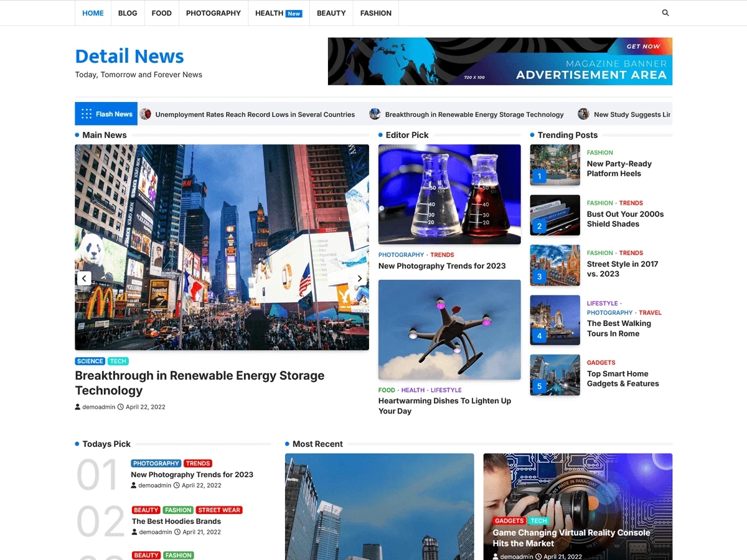Select the SCIENCE category tag
This screenshot has height=560, width=747.
[90, 361]
